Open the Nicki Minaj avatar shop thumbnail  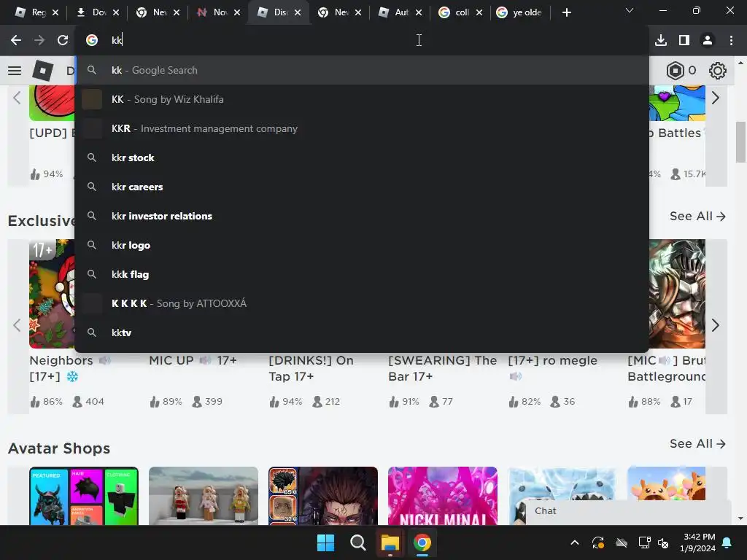(x=443, y=496)
